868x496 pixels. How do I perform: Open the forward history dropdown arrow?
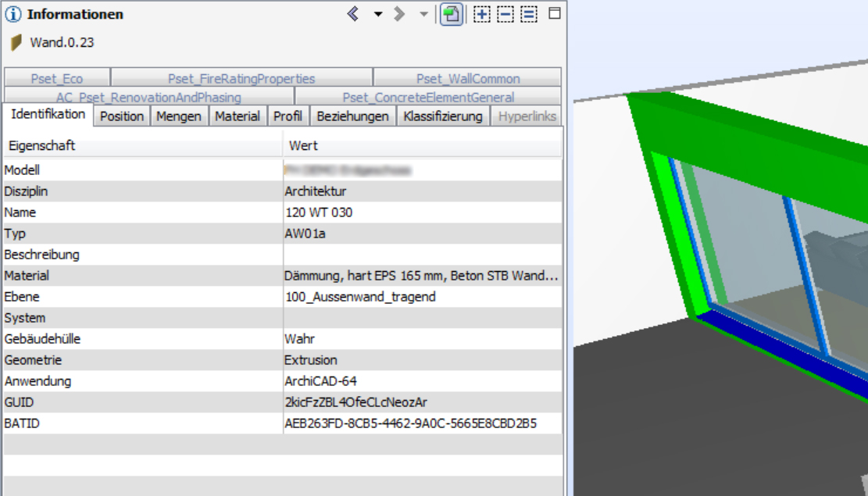coord(423,14)
